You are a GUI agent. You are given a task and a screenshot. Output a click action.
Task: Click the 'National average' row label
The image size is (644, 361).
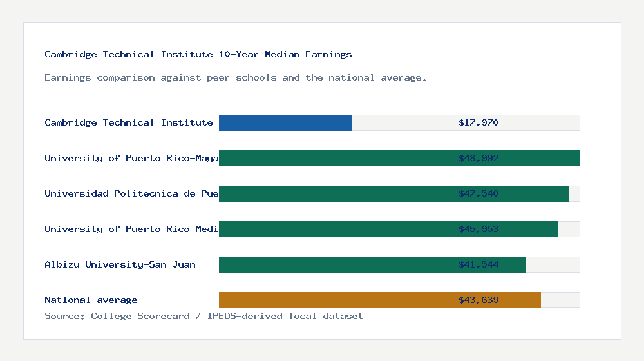click(x=91, y=300)
